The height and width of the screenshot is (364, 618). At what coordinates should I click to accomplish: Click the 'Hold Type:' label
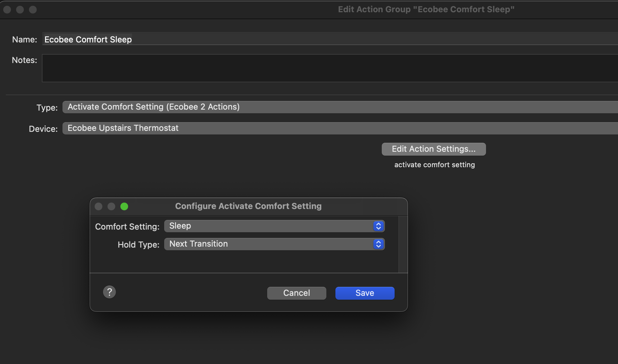coord(138,245)
